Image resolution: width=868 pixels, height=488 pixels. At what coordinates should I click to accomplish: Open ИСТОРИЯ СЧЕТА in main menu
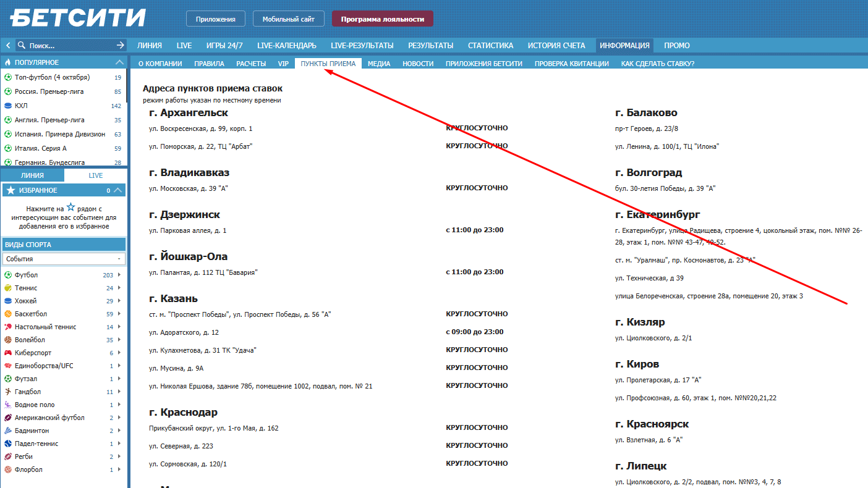coord(556,45)
